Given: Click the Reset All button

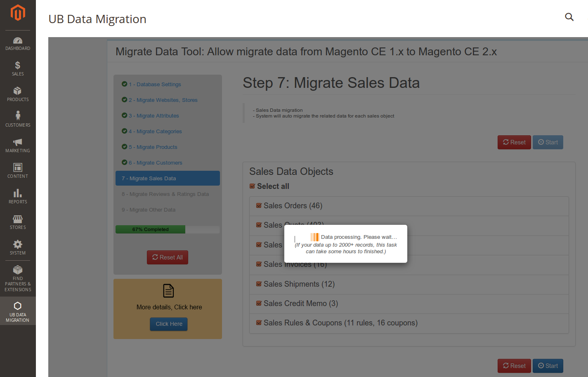Looking at the screenshot, I should pyautogui.click(x=168, y=257).
